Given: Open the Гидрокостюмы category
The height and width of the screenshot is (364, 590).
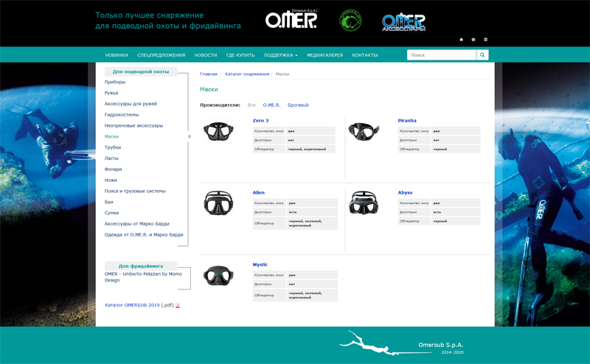Looking at the screenshot, I should (x=122, y=115).
